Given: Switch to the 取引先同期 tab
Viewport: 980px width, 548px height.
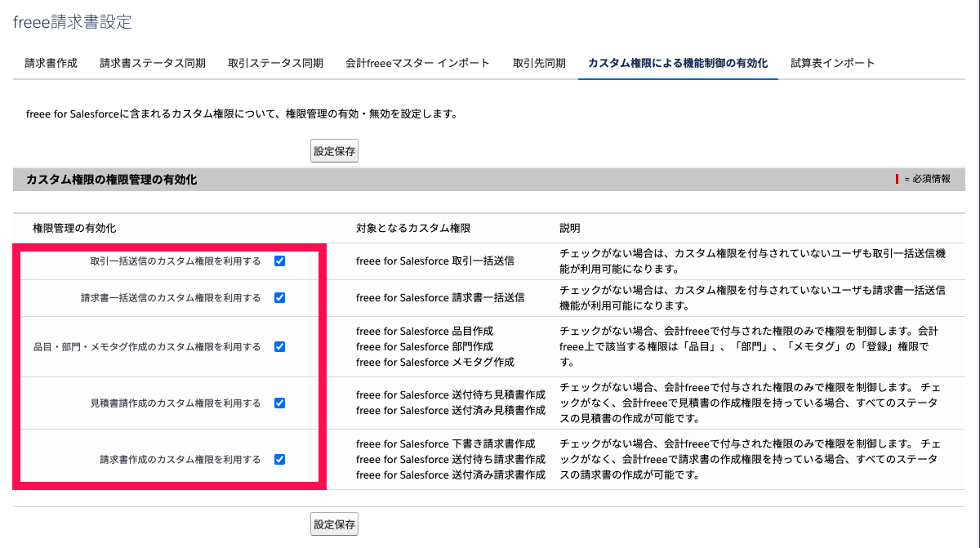Looking at the screenshot, I should [x=539, y=61].
